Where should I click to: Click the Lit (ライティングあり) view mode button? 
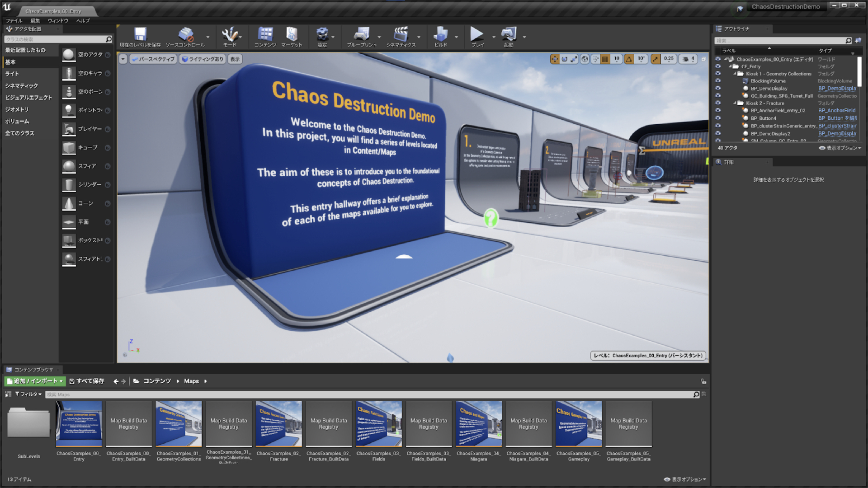(x=203, y=59)
